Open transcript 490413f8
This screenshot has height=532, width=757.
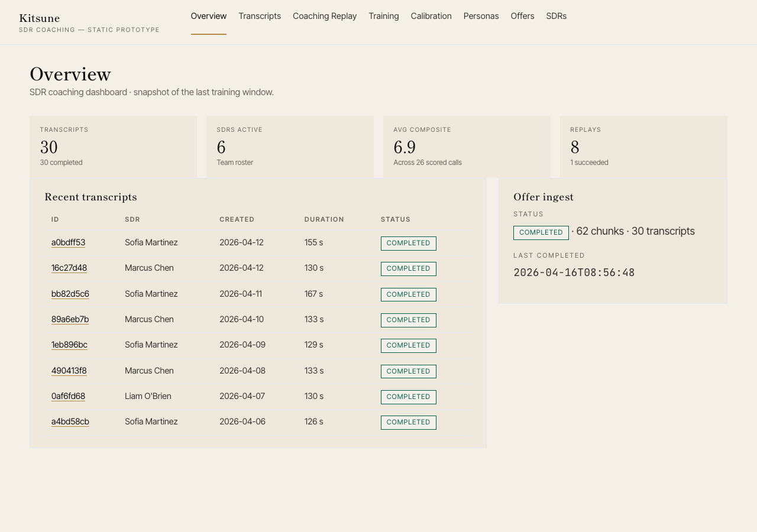point(69,371)
